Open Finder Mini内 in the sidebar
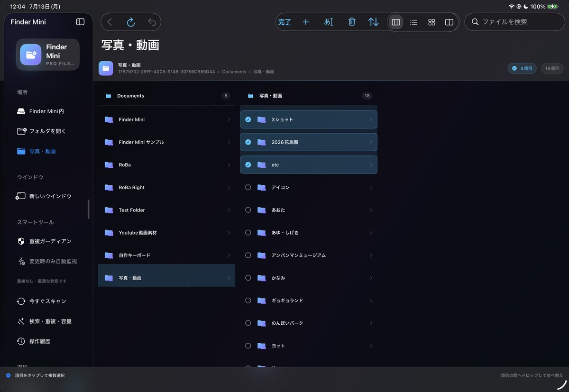The image size is (569, 392). click(x=46, y=111)
